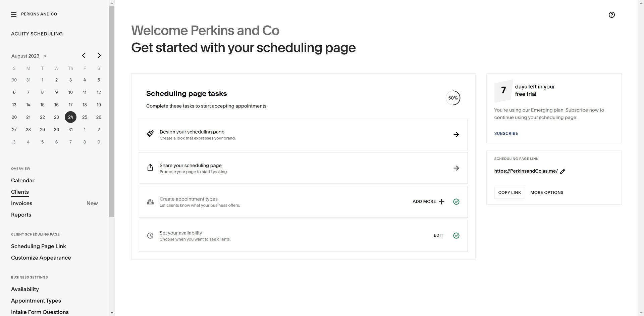Open Clients in the sidebar
The height and width of the screenshot is (316, 644).
point(20,192)
